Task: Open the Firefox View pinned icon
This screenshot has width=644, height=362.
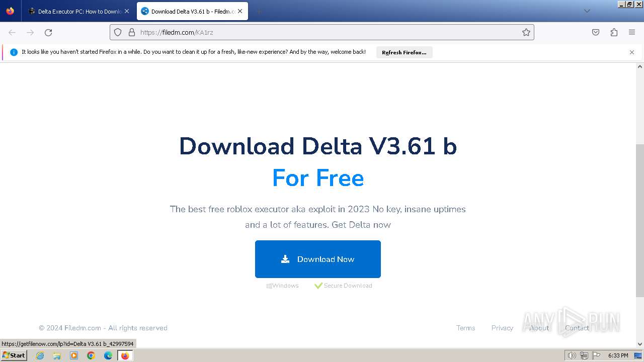Action: pos(10,11)
